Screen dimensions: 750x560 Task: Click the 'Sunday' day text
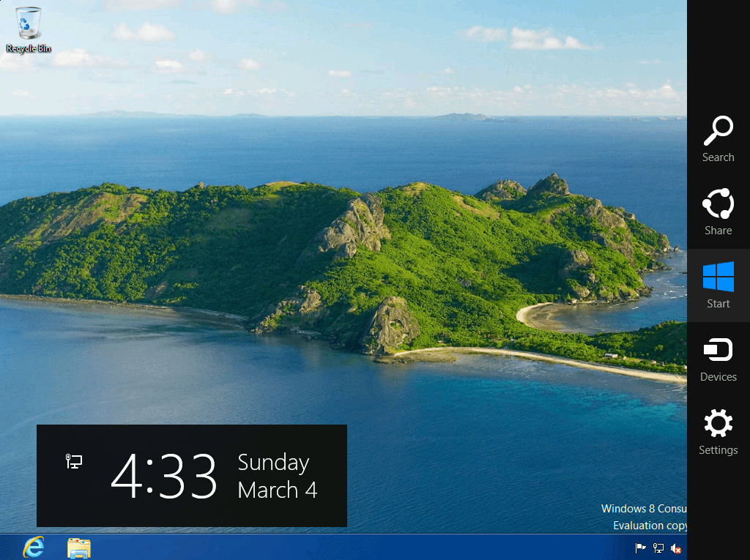[274, 463]
